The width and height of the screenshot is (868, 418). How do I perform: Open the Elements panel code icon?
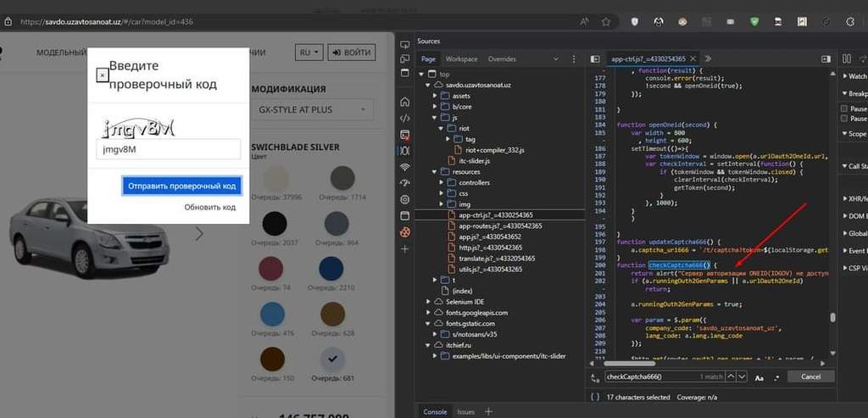(405, 118)
